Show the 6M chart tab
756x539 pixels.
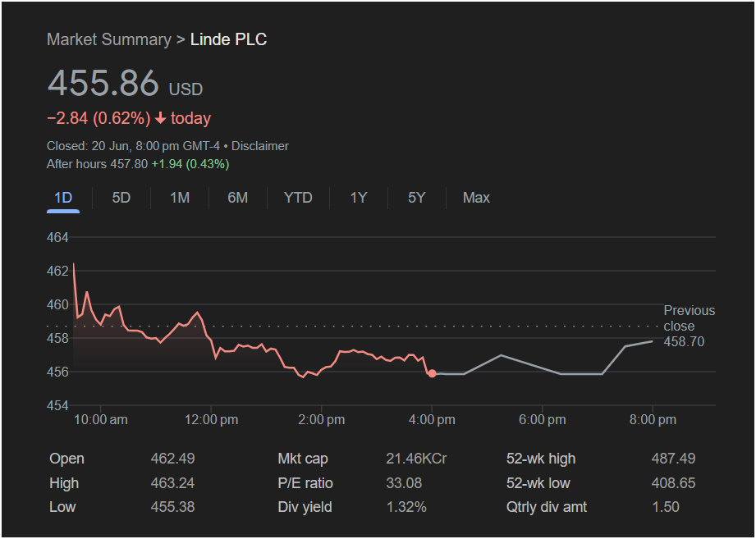238,198
